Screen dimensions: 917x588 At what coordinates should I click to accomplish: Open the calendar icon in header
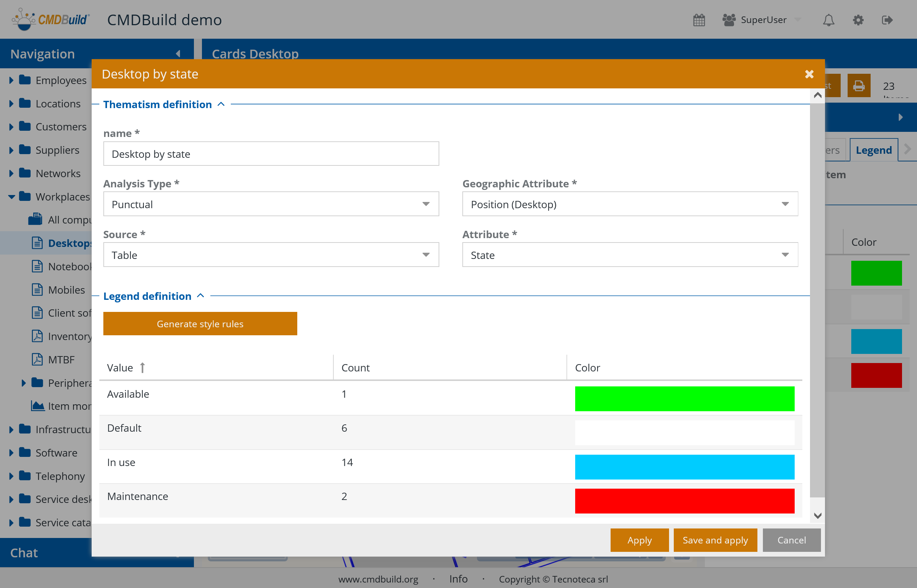[x=699, y=20]
